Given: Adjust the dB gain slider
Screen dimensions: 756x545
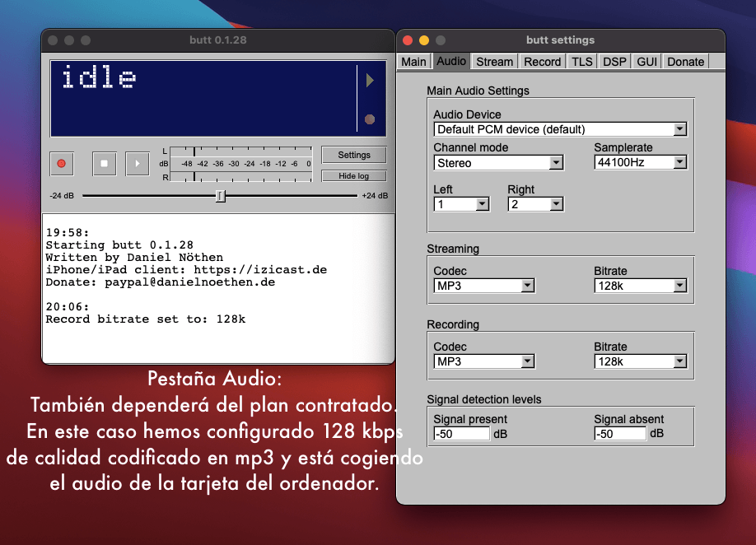Looking at the screenshot, I should click(220, 195).
